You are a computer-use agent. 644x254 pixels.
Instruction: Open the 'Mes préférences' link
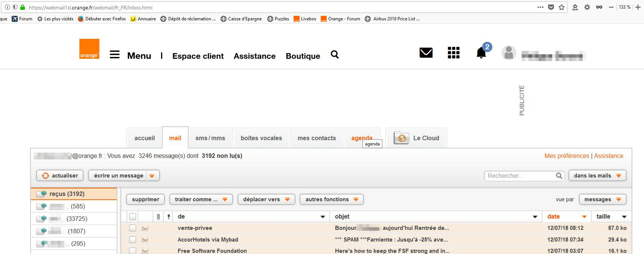point(566,156)
